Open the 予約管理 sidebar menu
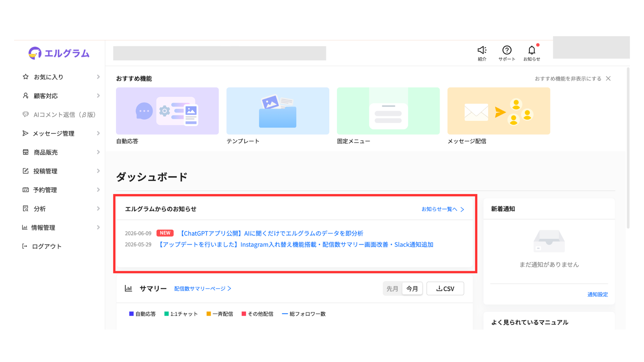This screenshot has width=644, height=362. [61, 190]
